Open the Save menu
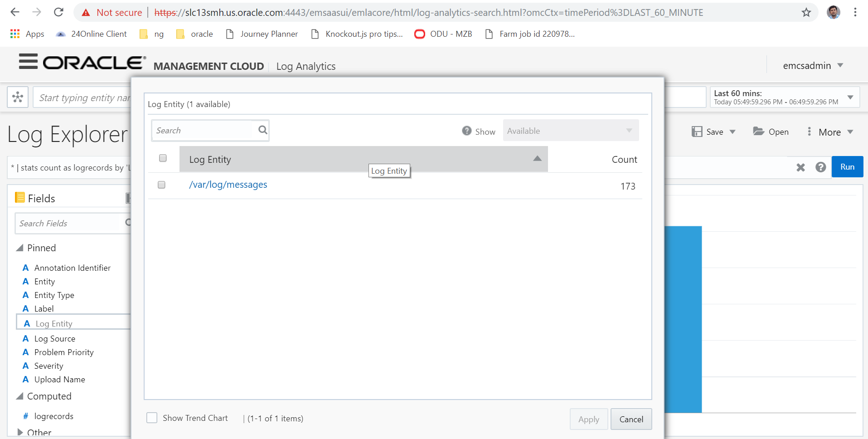Image resolution: width=868 pixels, height=439 pixels. pos(713,132)
